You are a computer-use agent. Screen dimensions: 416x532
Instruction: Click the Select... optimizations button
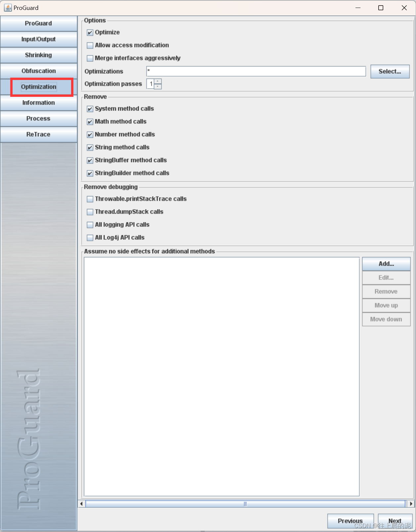pyautogui.click(x=390, y=71)
